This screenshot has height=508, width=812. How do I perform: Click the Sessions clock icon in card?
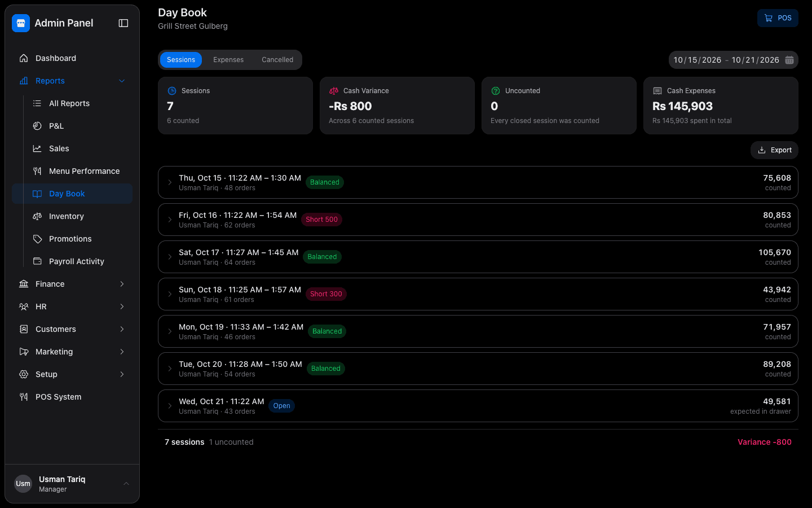(172, 91)
